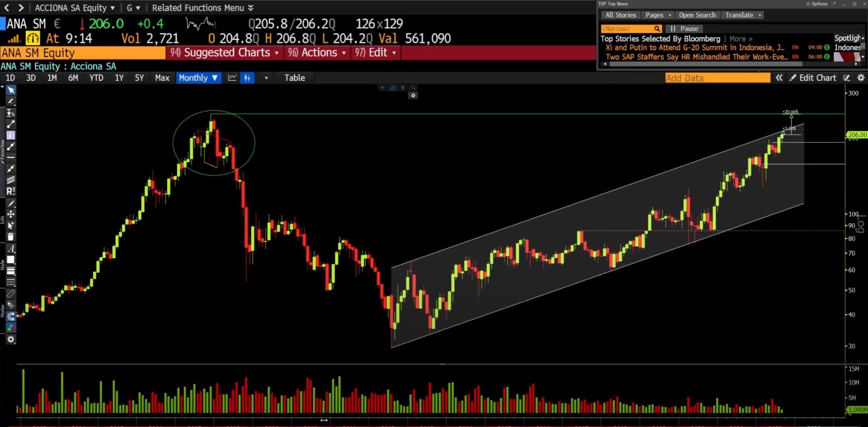Click the move annotations cross-arrows tool

click(x=11, y=214)
